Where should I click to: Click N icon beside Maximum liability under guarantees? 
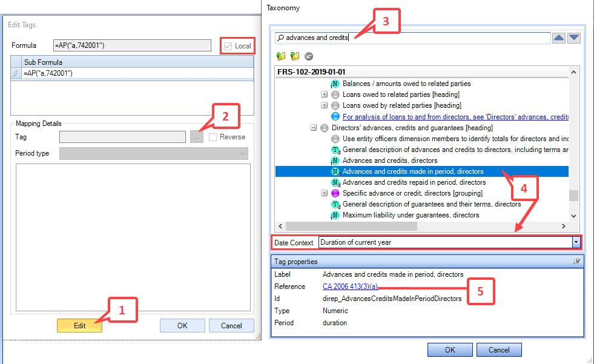[x=335, y=215]
